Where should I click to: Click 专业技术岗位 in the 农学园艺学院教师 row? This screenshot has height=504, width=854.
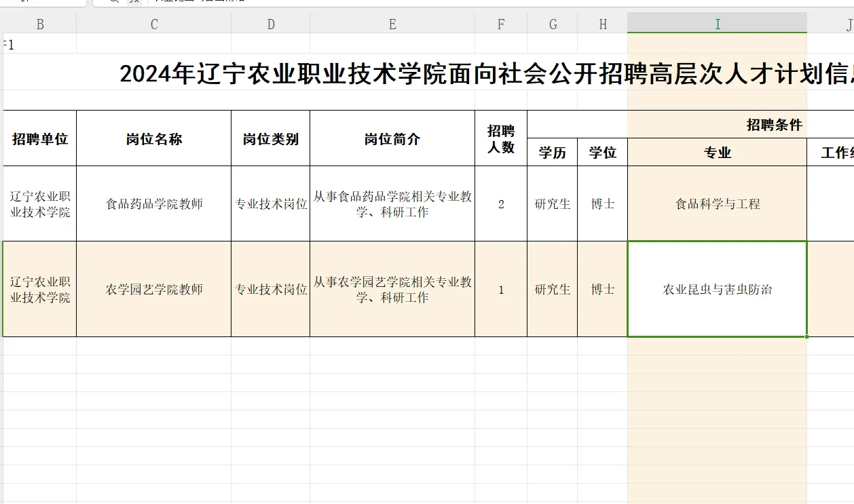pyautogui.click(x=271, y=289)
